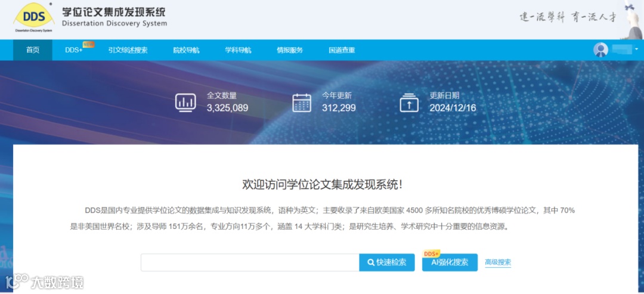
Task: Click the 快速检索 search button
Action: coord(387,262)
